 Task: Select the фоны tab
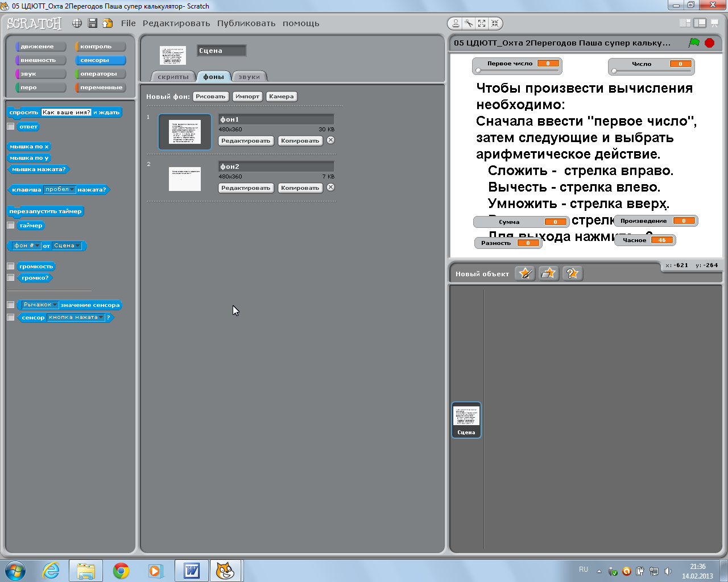coord(214,77)
